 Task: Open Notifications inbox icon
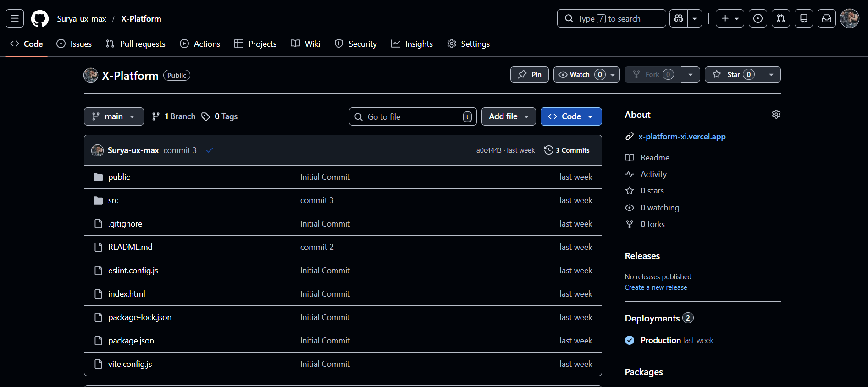tap(827, 19)
